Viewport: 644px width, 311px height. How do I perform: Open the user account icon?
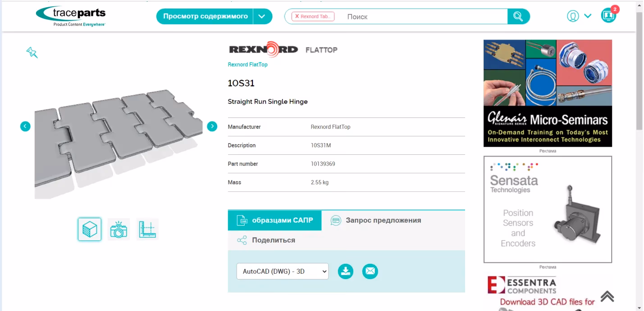click(x=573, y=16)
